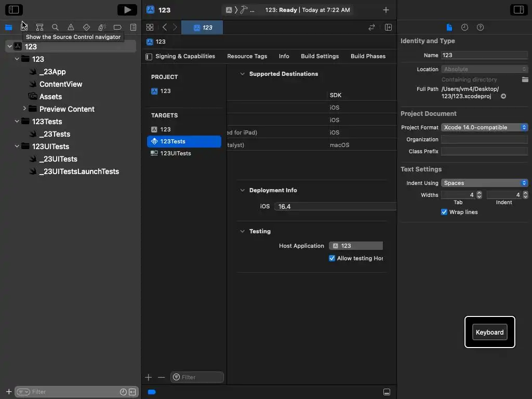Toggle the left navigator sidebar
This screenshot has height=399, width=532.
click(14, 9)
